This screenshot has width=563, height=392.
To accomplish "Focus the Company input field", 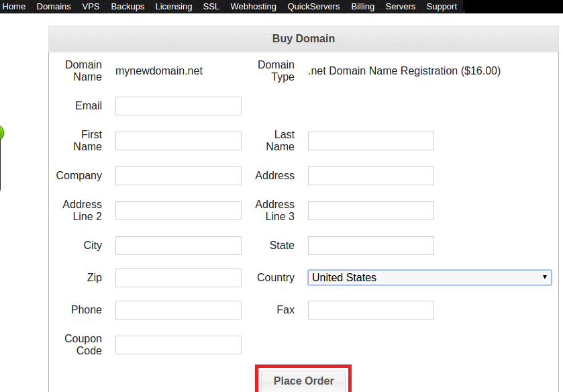I will 178,175.
